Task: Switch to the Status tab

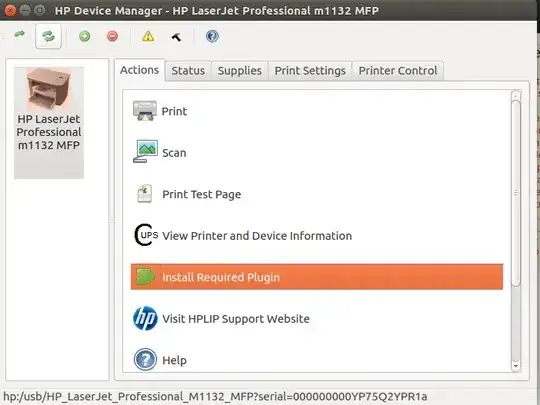Action: [188, 71]
